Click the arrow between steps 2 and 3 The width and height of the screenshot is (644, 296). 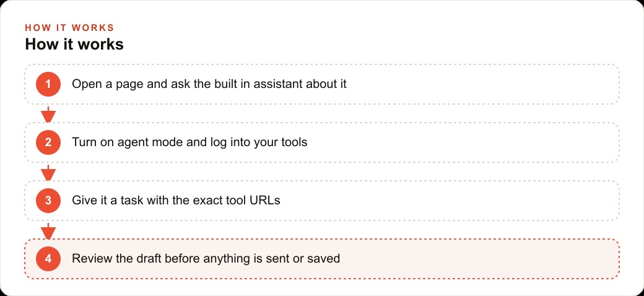[48, 173]
